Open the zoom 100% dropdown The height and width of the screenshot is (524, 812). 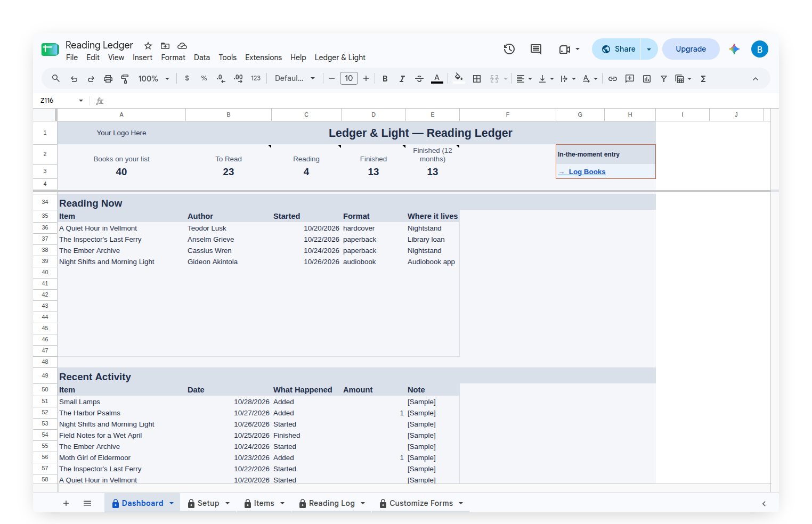pos(153,79)
